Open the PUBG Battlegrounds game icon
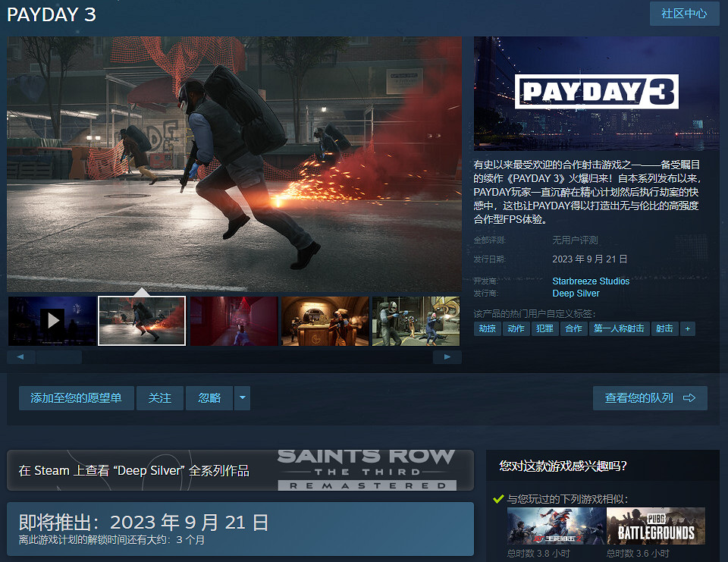728x562 pixels. tap(656, 526)
